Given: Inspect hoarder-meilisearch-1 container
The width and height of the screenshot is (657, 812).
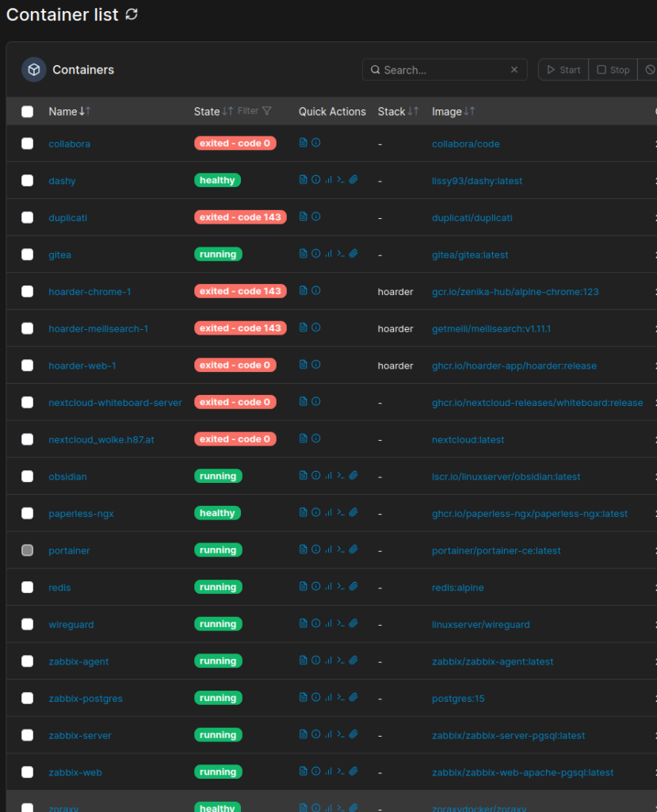Looking at the screenshot, I should pyautogui.click(x=315, y=327).
